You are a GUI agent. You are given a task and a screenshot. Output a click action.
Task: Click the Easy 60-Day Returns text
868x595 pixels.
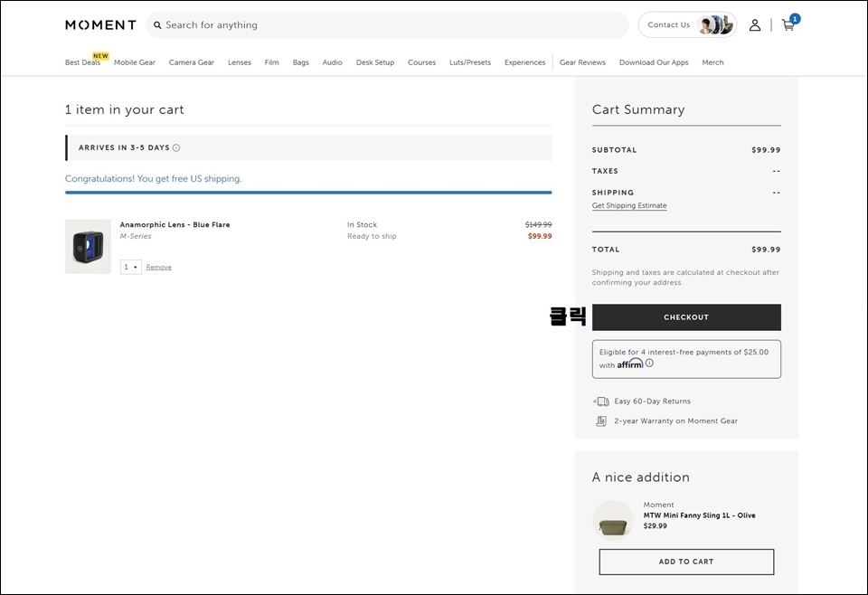(652, 401)
